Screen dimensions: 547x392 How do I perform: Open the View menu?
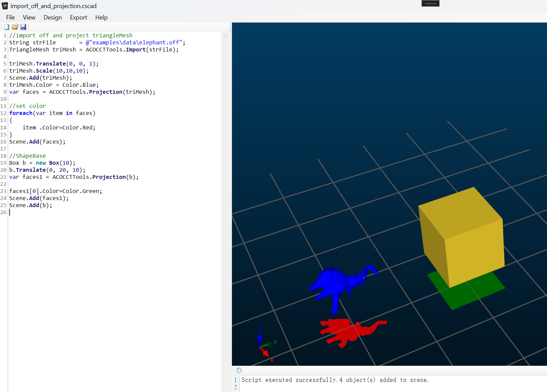pyautogui.click(x=29, y=17)
